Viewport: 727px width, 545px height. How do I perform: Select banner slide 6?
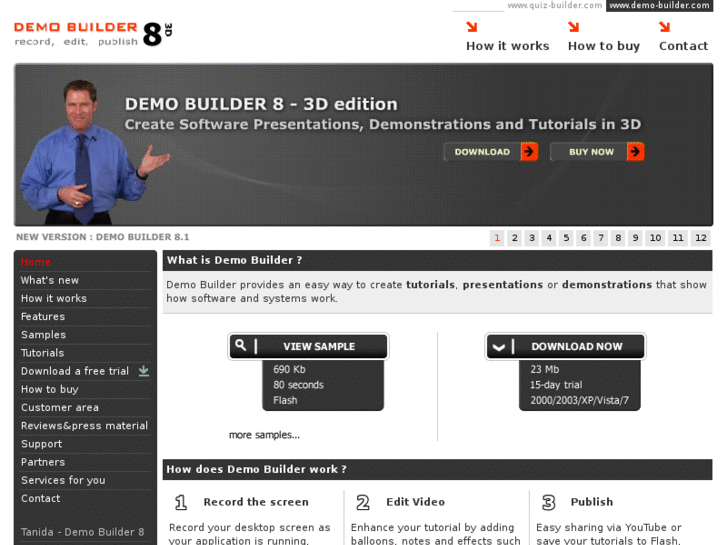coord(583,238)
